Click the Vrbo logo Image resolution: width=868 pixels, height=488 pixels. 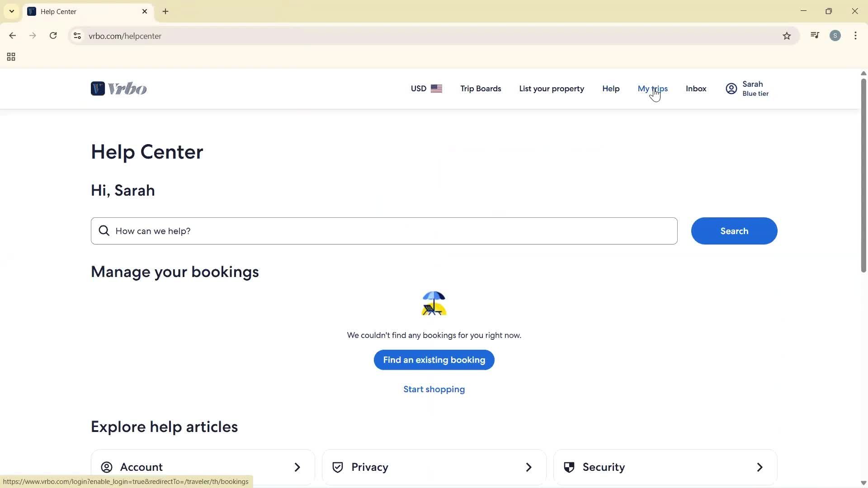[x=118, y=88]
